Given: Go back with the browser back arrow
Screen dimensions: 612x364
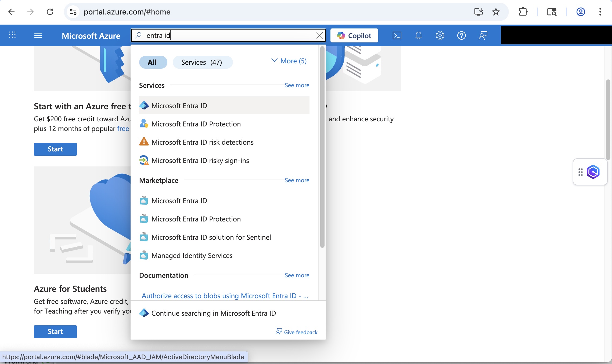Looking at the screenshot, I should click(x=11, y=12).
